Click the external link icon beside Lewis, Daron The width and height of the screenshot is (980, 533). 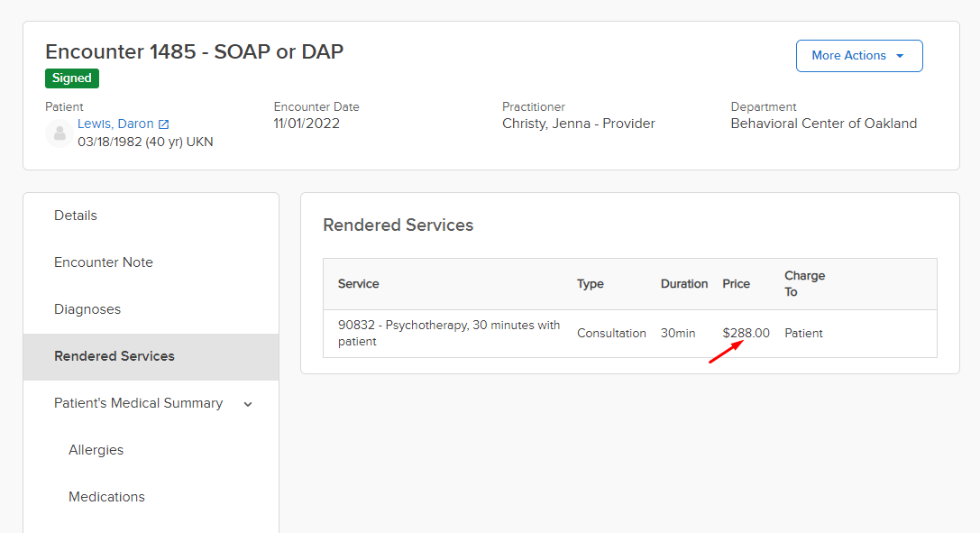[x=164, y=124]
